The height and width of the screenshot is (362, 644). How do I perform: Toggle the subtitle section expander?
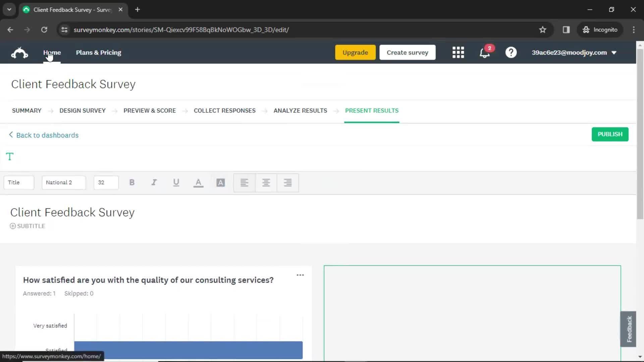pyautogui.click(x=12, y=226)
